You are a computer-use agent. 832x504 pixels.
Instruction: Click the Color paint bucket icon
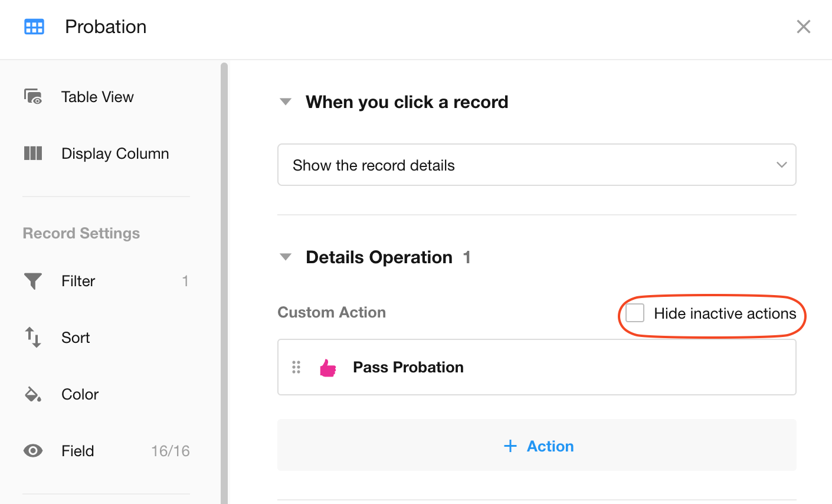[33, 394]
